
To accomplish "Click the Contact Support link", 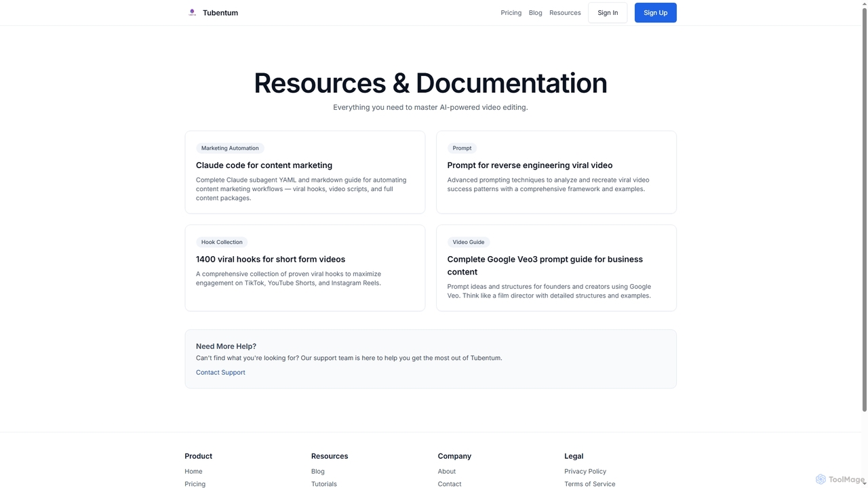I will point(220,373).
